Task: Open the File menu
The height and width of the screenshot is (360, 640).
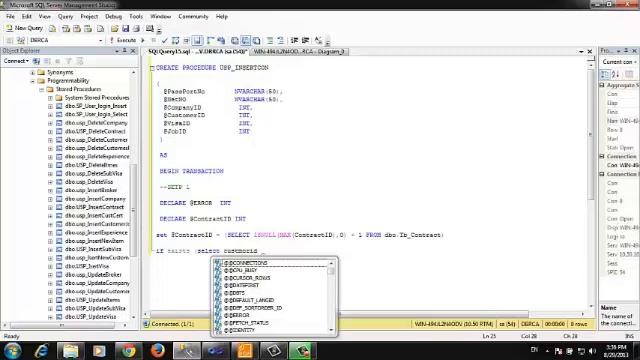Action: [10, 17]
